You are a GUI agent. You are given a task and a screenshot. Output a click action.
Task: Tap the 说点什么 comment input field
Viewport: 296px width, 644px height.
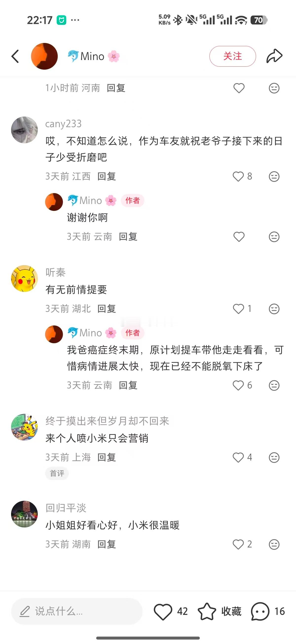pyautogui.click(x=77, y=611)
